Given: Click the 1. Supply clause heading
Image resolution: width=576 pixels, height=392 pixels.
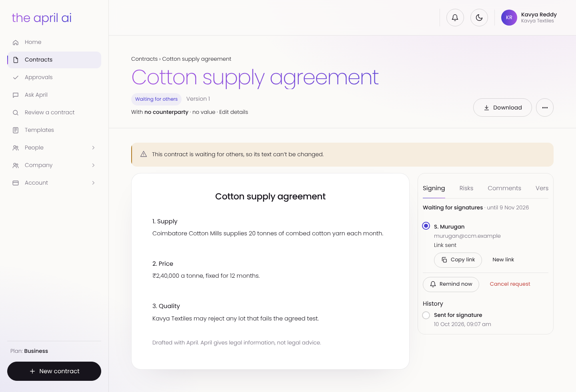Looking at the screenshot, I should pyautogui.click(x=165, y=221).
